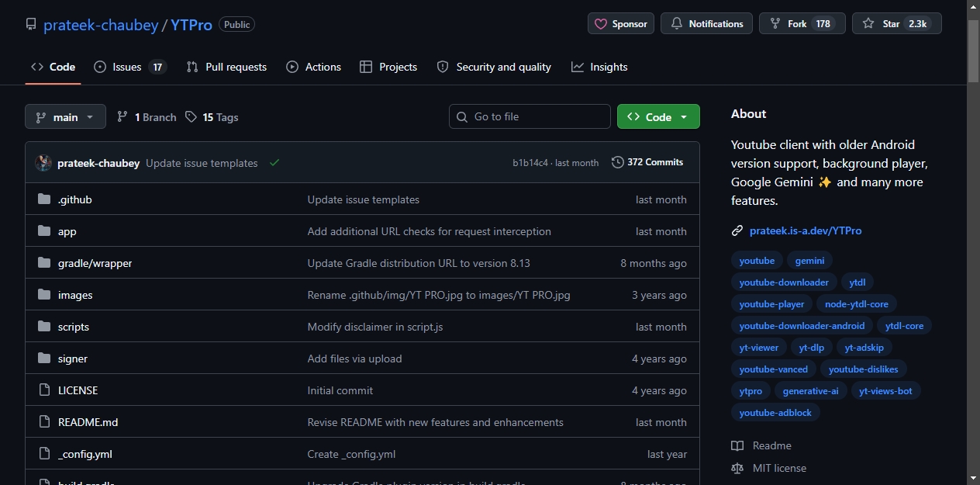View 372 Commits history
The width and height of the screenshot is (980, 485).
coord(647,162)
